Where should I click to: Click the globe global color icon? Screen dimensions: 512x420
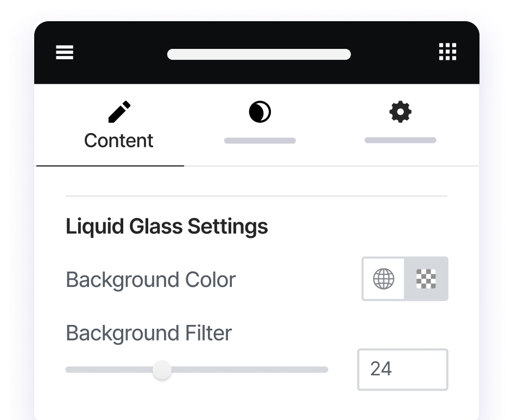point(383,279)
